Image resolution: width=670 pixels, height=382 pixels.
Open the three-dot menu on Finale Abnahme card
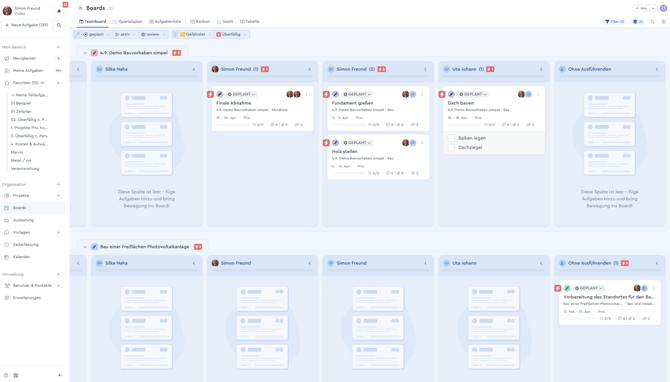[x=306, y=94]
